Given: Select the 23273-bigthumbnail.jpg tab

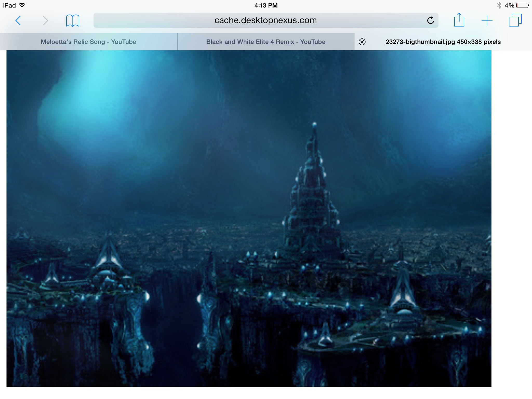Looking at the screenshot, I should tap(443, 42).
